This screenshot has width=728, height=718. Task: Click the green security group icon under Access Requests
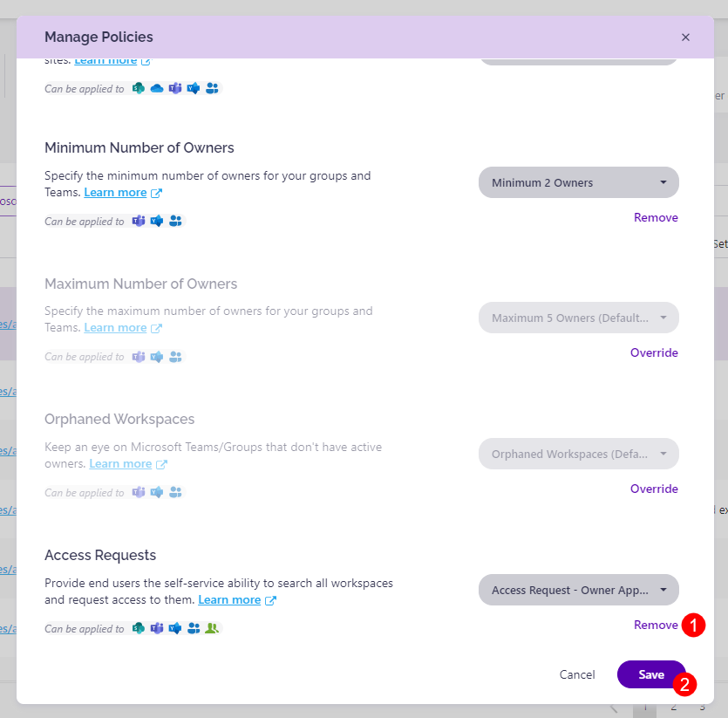click(x=211, y=628)
